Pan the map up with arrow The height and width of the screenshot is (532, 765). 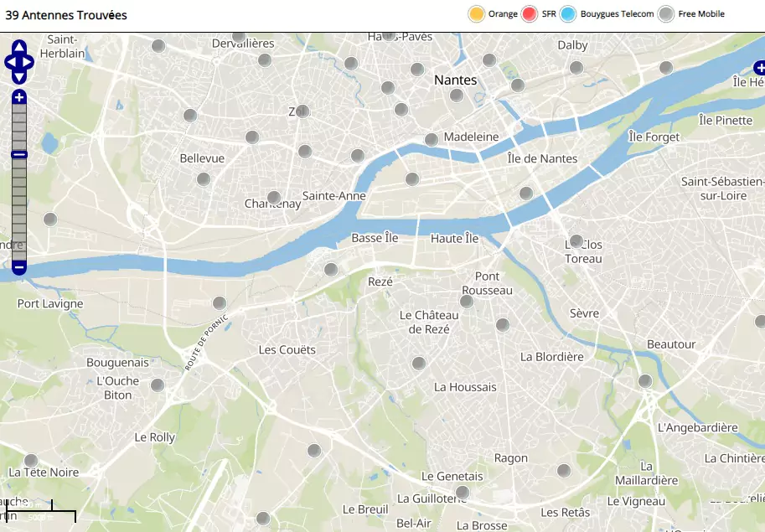(x=19, y=47)
